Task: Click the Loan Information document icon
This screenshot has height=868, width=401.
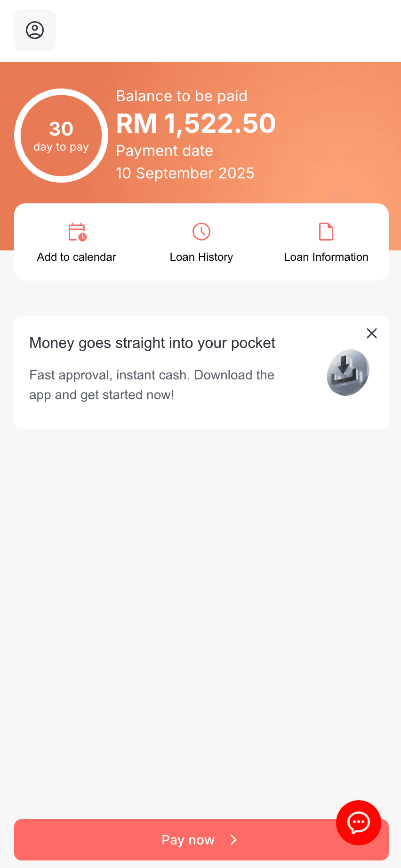Action: 326,232
